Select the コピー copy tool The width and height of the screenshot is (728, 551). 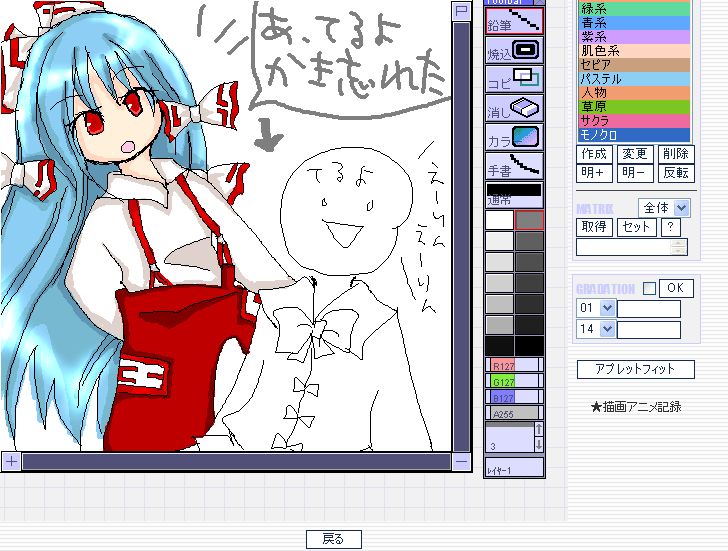[514, 78]
